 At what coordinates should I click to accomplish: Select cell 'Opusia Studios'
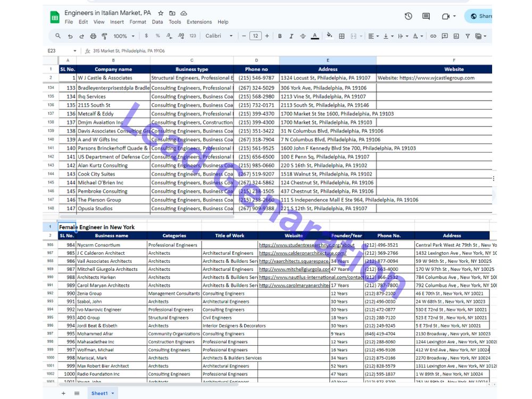coord(113,209)
